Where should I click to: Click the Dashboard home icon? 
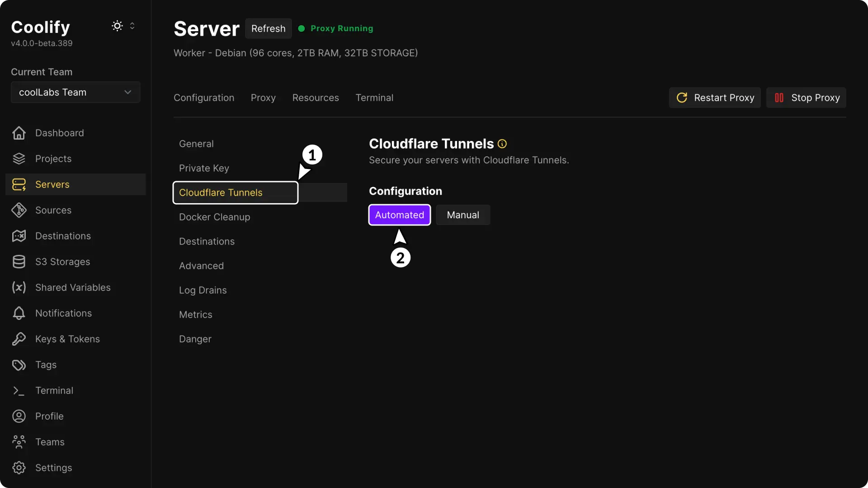coord(19,133)
